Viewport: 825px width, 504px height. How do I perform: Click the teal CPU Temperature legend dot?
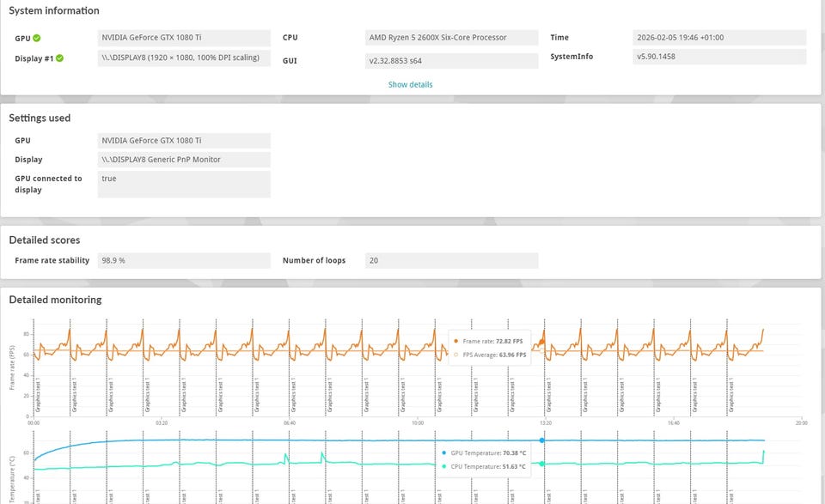tap(444, 466)
